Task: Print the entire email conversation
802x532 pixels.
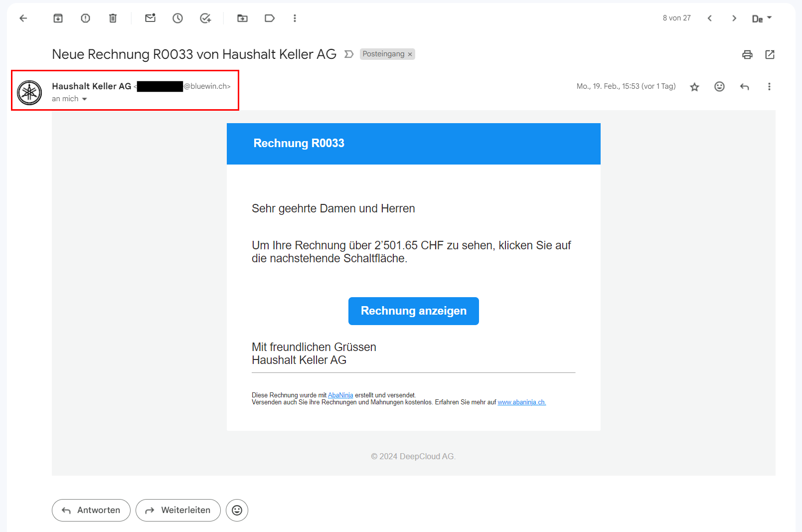Action: pos(747,55)
